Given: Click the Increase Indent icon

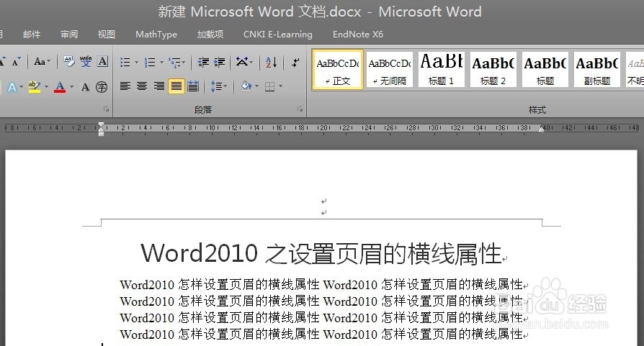Looking at the screenshot, I should click(x=219, y=63).
